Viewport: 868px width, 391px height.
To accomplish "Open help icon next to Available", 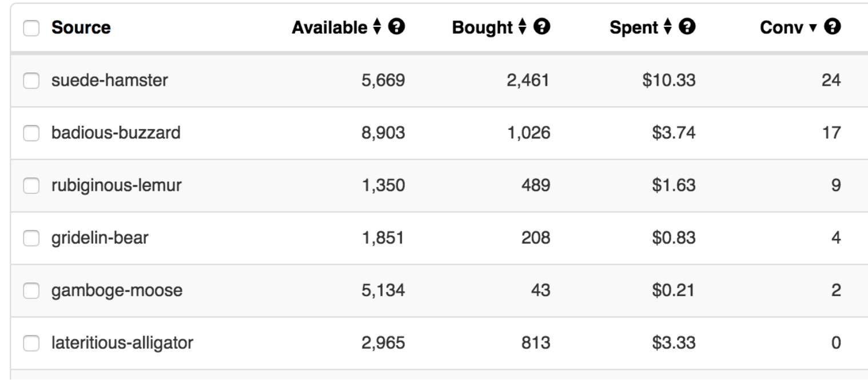I will 399,27.
